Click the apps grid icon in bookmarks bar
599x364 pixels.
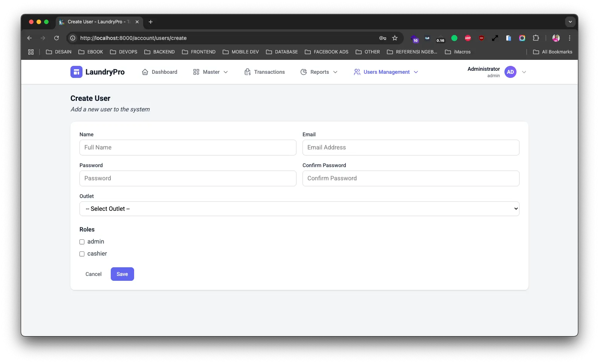[31, 52]
